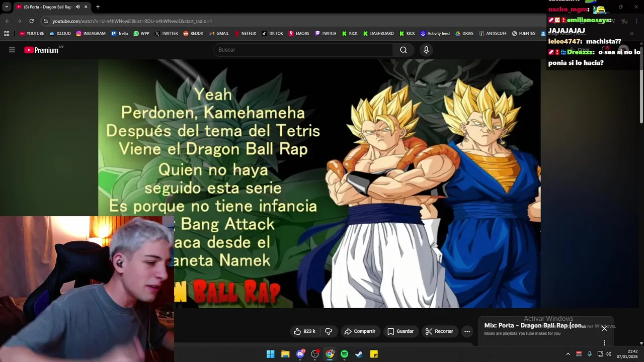Open the volume control in tray
This screenshot has height=362, width=644.
[608, 354]
